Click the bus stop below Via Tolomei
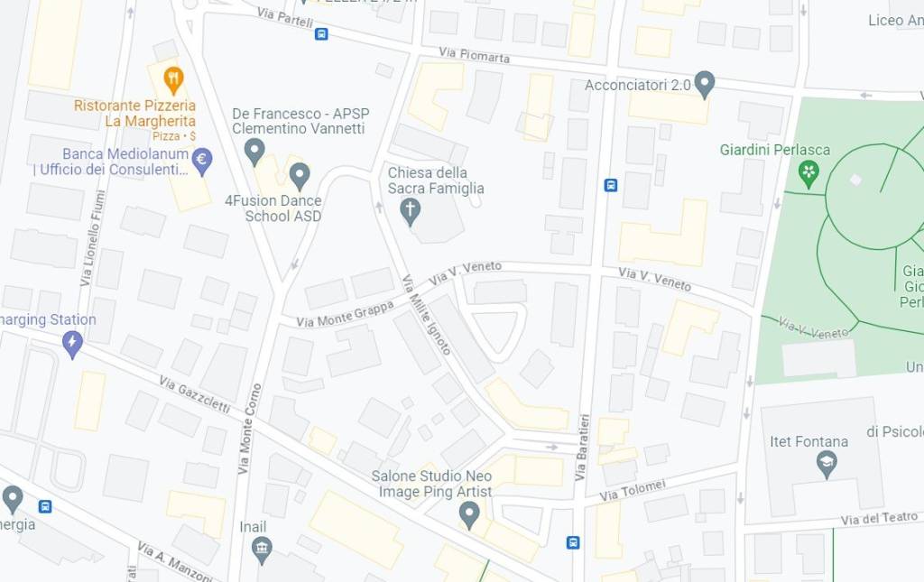 pos(573,542)
